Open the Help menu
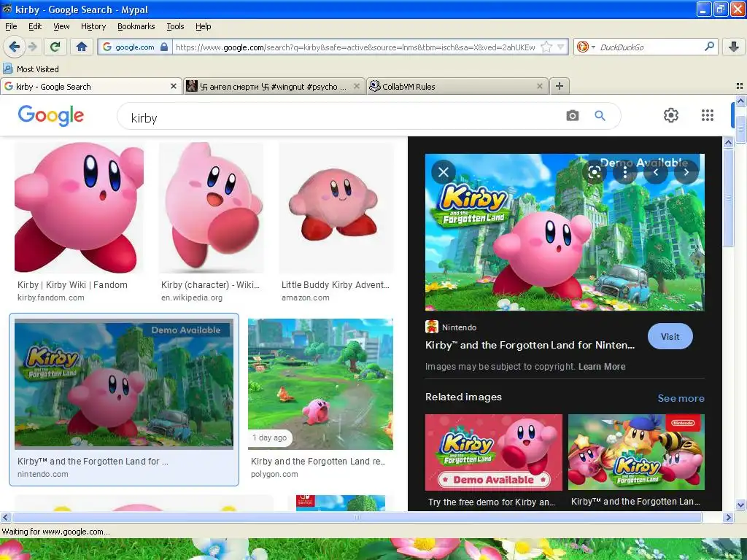Image resolution: width=747 pixels, height=560 pixels. tap(203, 26)
